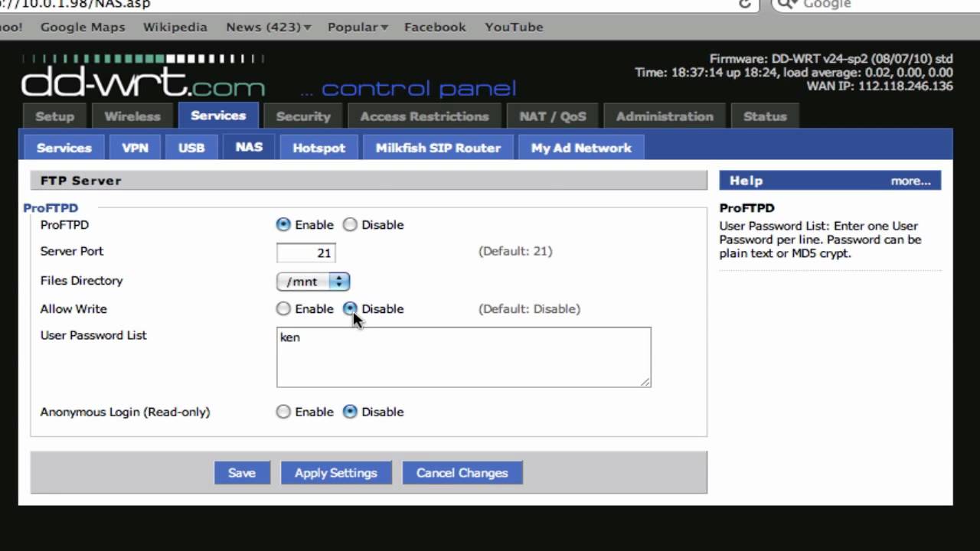Click the Time and load average text
The height and width of the screenshot is (551, 980).
[794, 73]
